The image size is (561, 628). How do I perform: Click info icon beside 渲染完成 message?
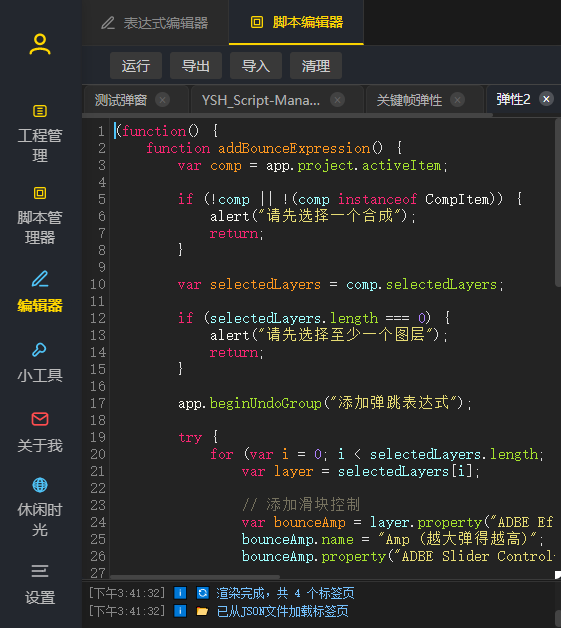pos(180,593)
